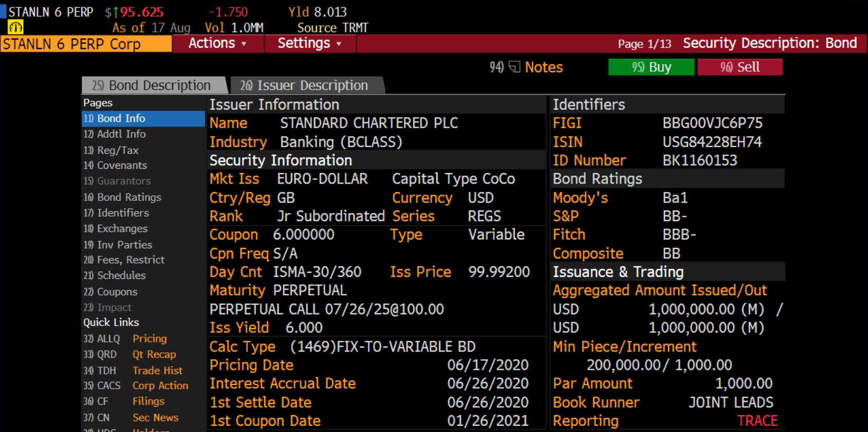This screenshot has height=432, width=868.
Task: Open the Identifiers page in sidebar
Action: point(116,213)
